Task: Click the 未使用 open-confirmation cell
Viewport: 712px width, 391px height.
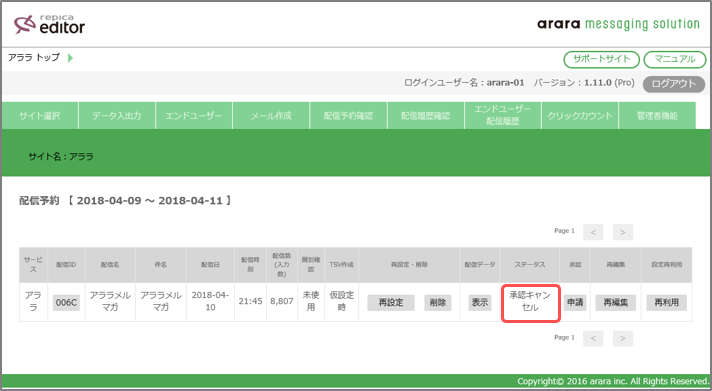Action: pyautogui.click(x=311, y=301)
